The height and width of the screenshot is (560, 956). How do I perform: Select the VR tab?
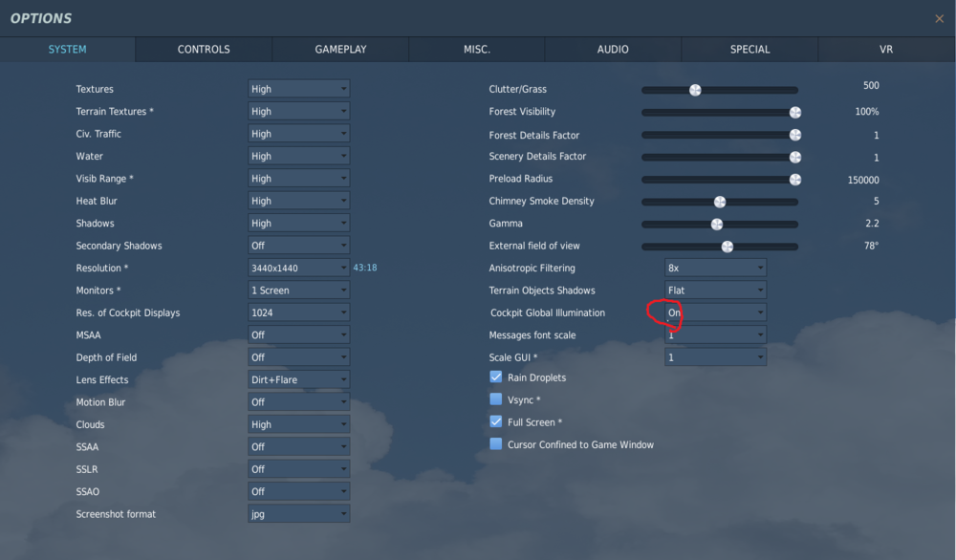coord(885,49)
